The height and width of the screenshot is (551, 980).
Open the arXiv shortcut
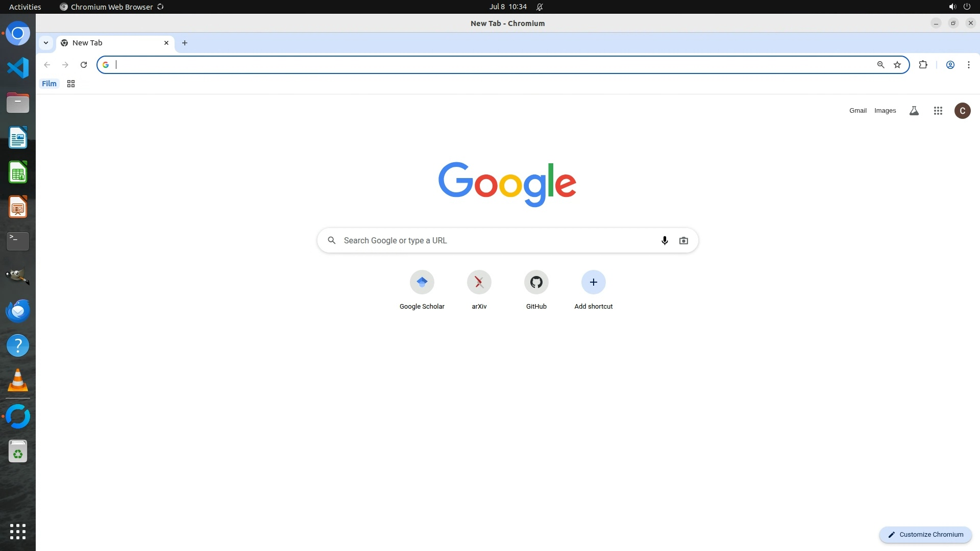479,289
